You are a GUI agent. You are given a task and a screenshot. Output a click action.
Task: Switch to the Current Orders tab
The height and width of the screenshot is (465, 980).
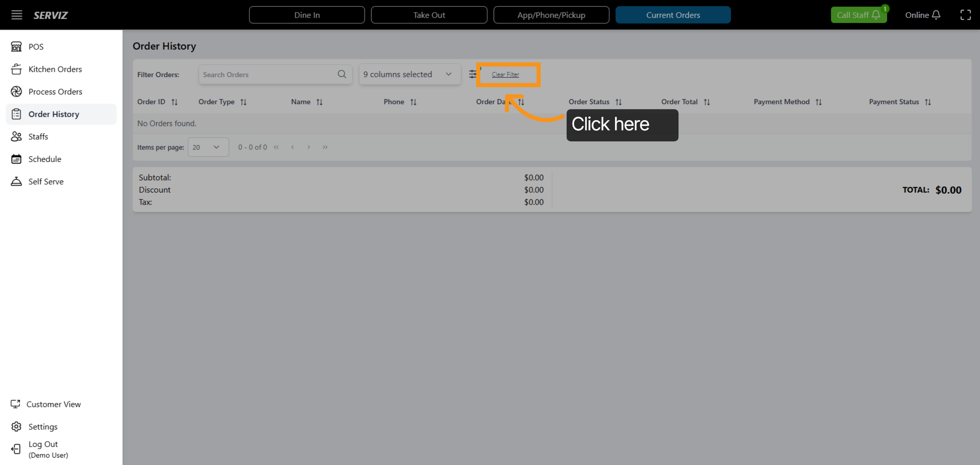pos(673,15)
